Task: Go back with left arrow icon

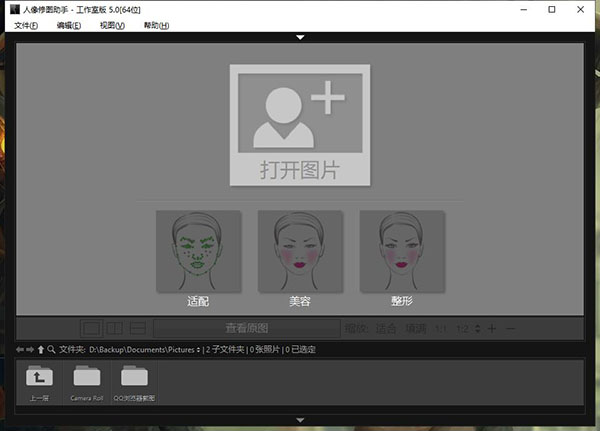Action: [x=20, y=349]
